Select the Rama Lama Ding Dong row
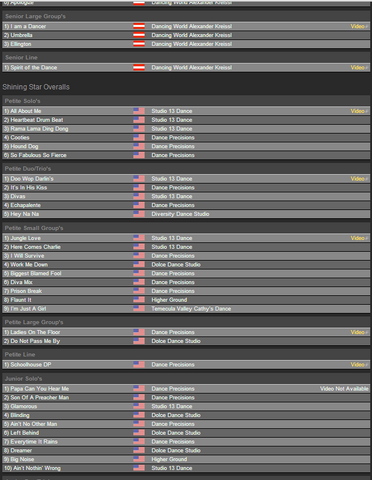 coord(186,129)
